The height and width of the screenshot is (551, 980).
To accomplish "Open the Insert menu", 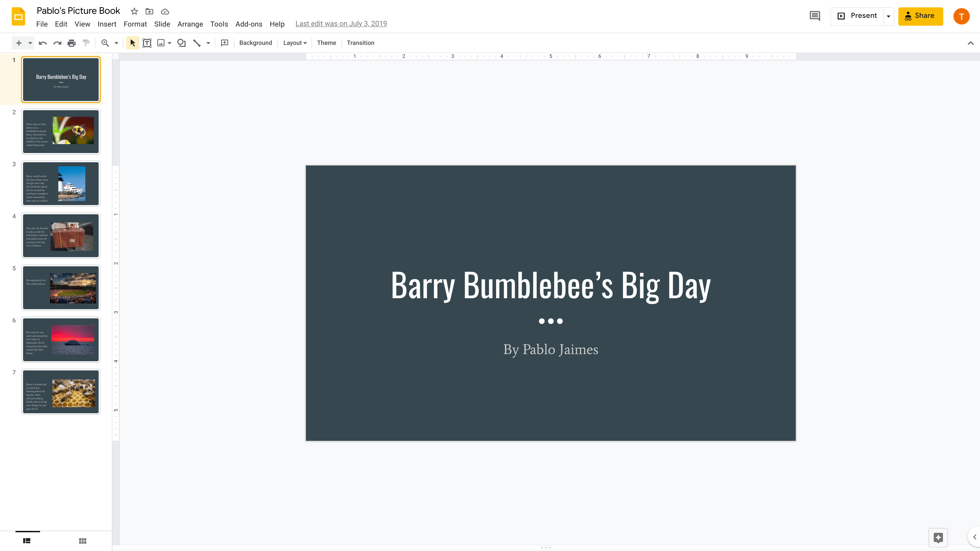I will 106,24.
